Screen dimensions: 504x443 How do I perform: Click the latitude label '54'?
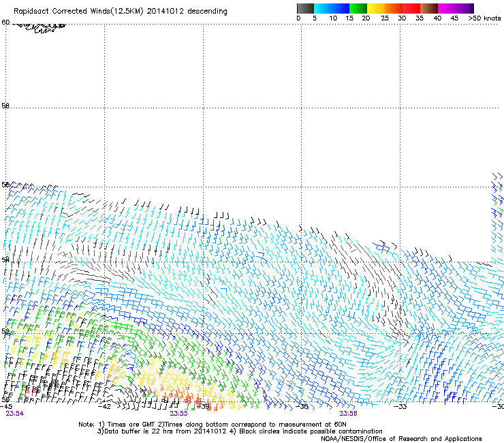tap(5, 260)
